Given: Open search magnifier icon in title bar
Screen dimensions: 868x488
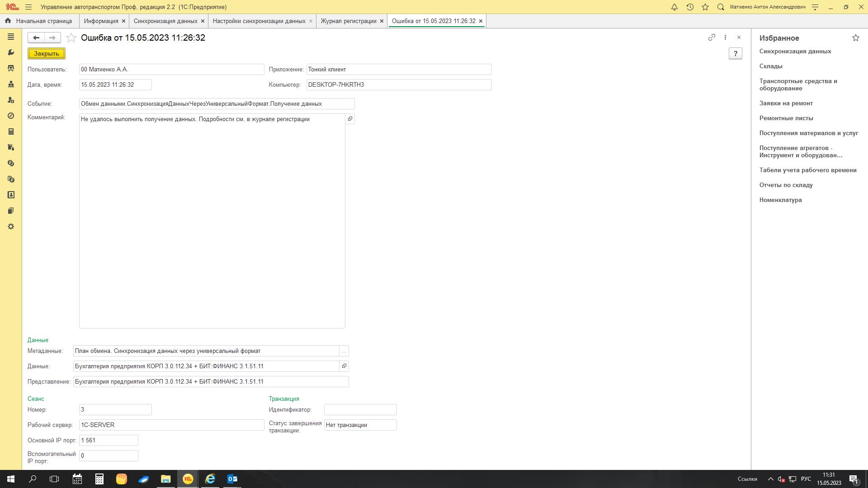Looking at the screenshot, I should (x=721, y=7).
